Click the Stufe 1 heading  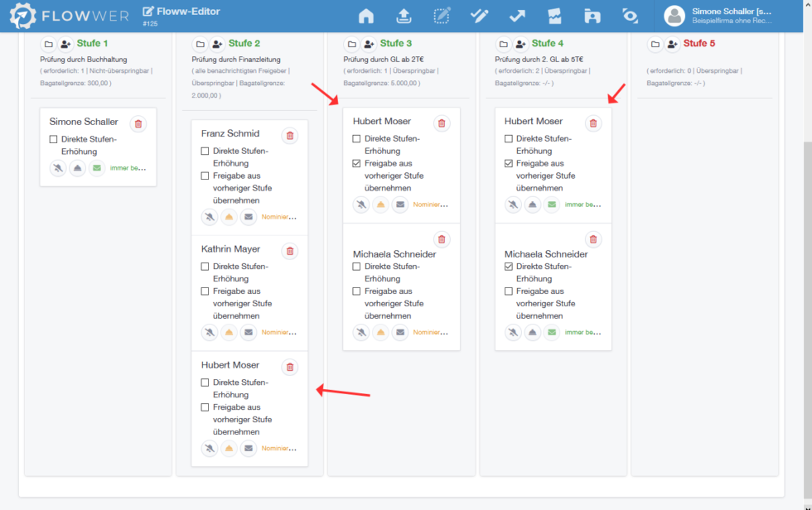[x=92, y=43]
